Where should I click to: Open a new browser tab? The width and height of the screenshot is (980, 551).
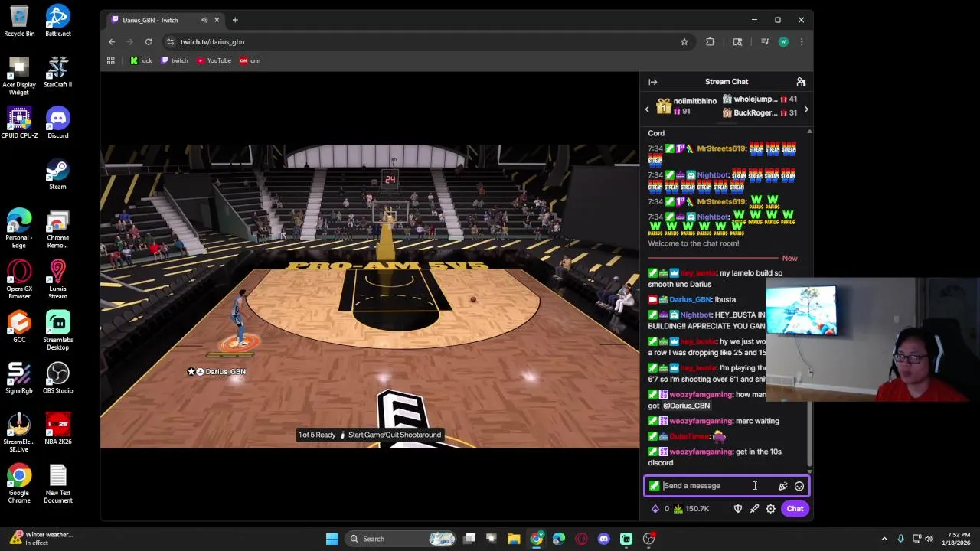pos(235,20)
